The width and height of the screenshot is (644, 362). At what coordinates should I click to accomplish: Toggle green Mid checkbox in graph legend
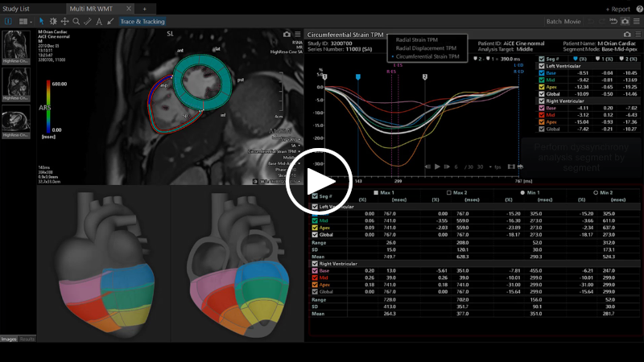click(x=542, y=80)
